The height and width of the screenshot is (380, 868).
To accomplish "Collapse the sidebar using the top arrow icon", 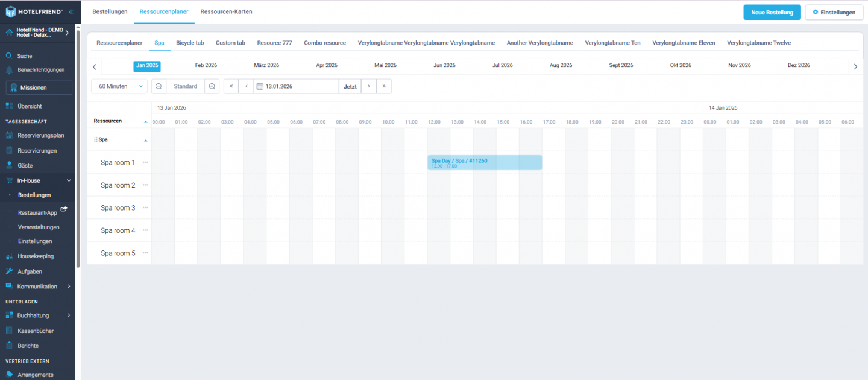I will coord(71,12).
